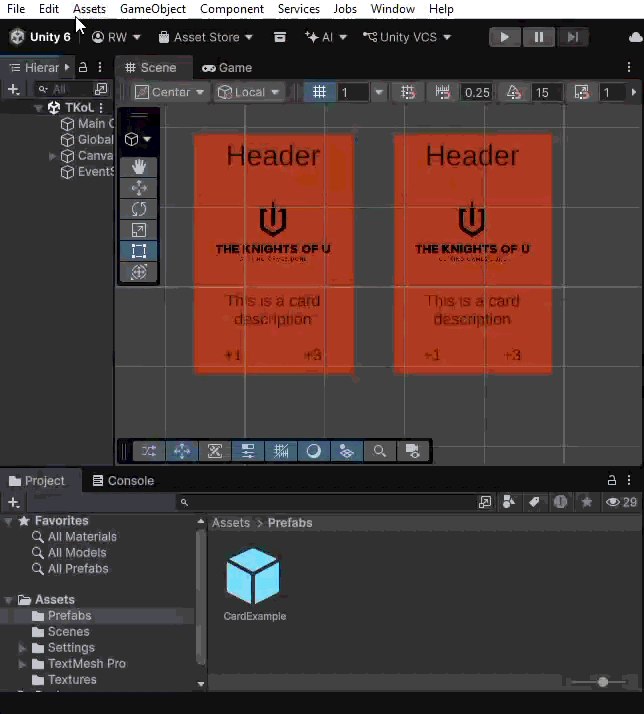Open the Unity 6 logo menu

point(41,37)
